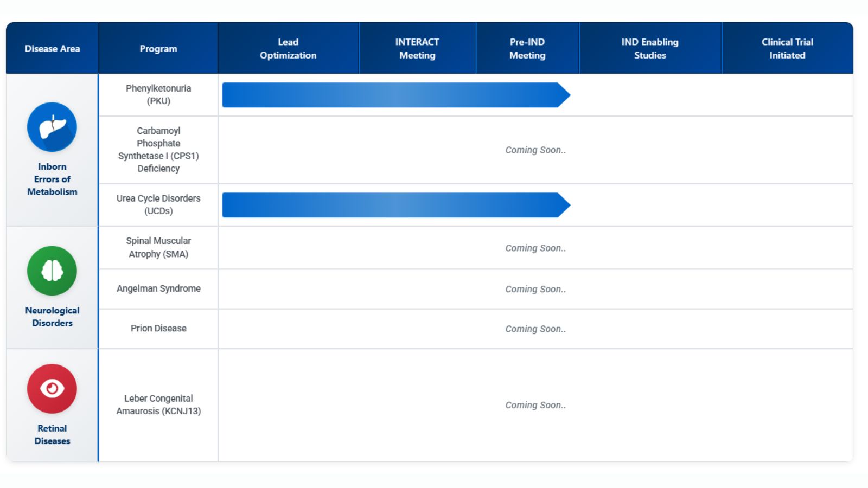Open Carbamoyl Phosphate Synthetase I Deficiency program
The image size is (868, 488).
coord(158,150)
